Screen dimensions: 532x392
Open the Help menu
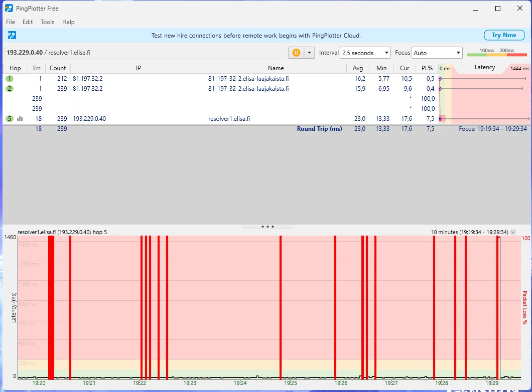click(68, 22)
